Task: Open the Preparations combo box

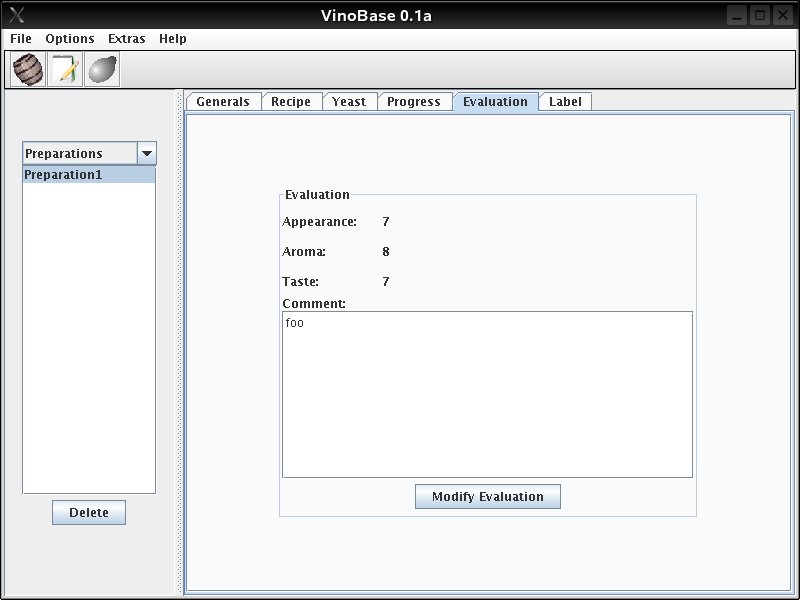Action: pos(80,154)
